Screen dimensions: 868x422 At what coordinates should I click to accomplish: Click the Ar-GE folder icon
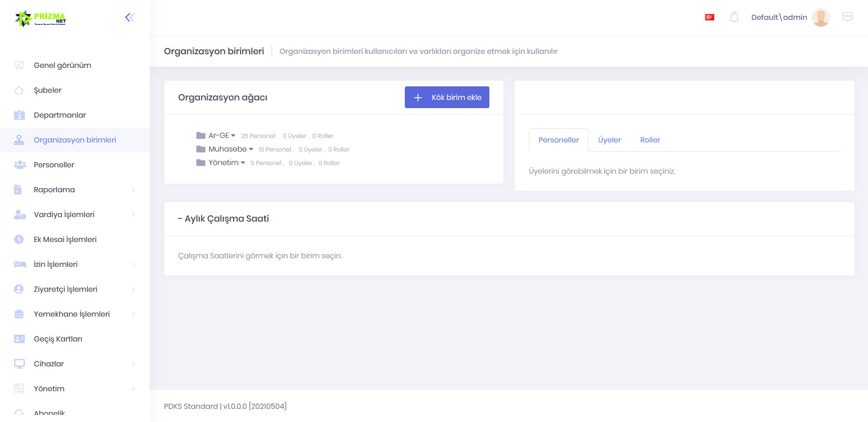pyautogui.click(x=201, y=136)
